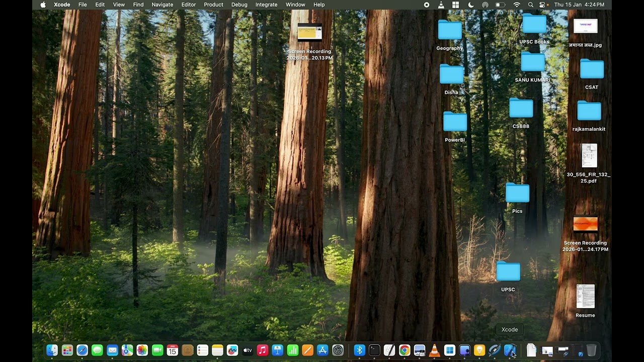Open the Messages app in Dock

(x=97, y=350)
